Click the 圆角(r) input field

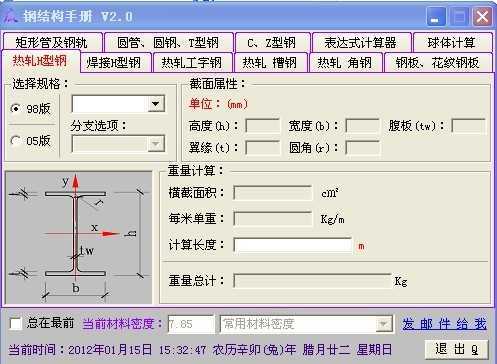coord(362,148)
